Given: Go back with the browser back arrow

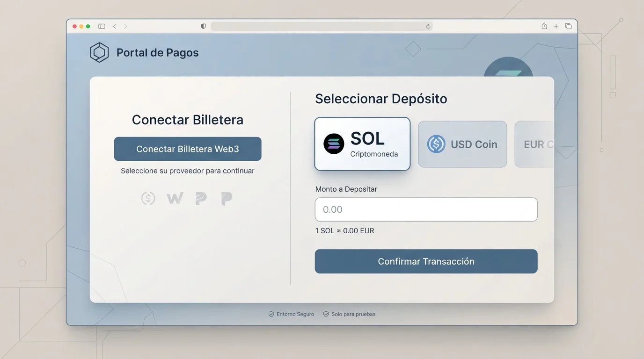Looking at the screenshot, I should (115, 26).
